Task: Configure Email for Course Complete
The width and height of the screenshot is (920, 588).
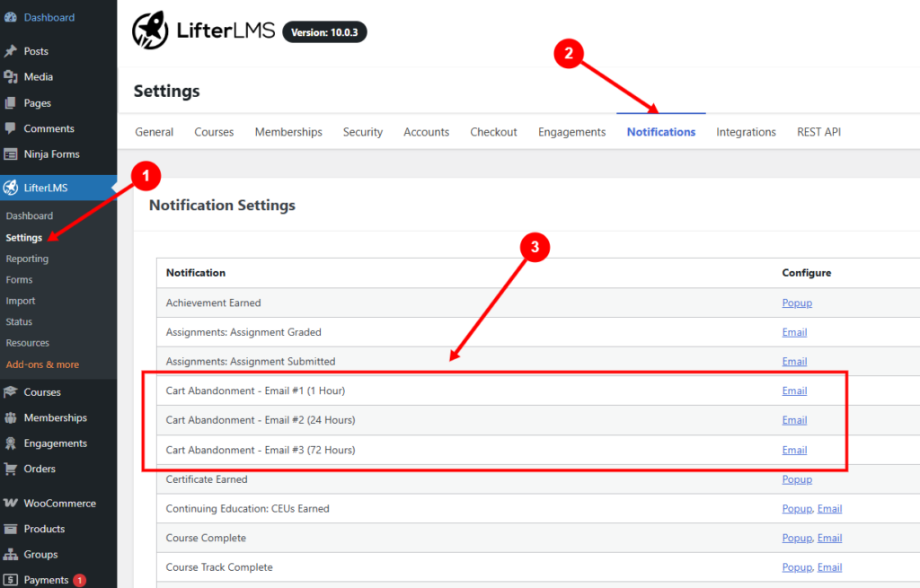Action: click(x=829, y=538)
